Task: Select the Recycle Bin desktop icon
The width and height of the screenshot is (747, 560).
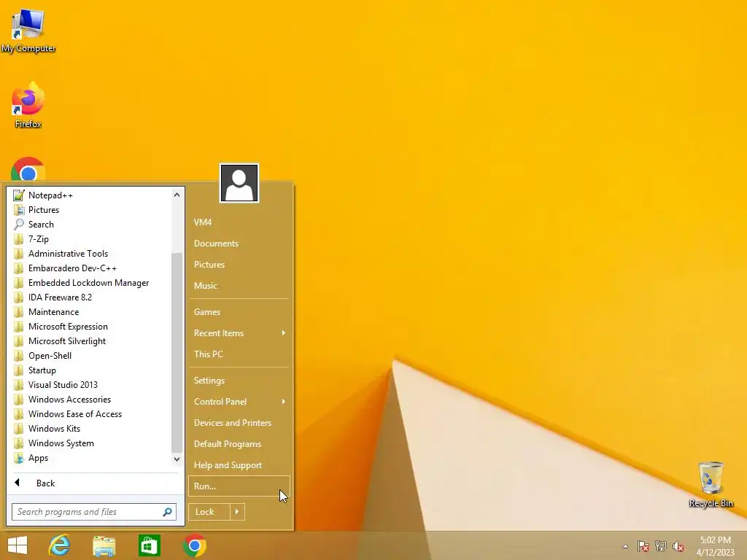Action: (x=711, y=484)
